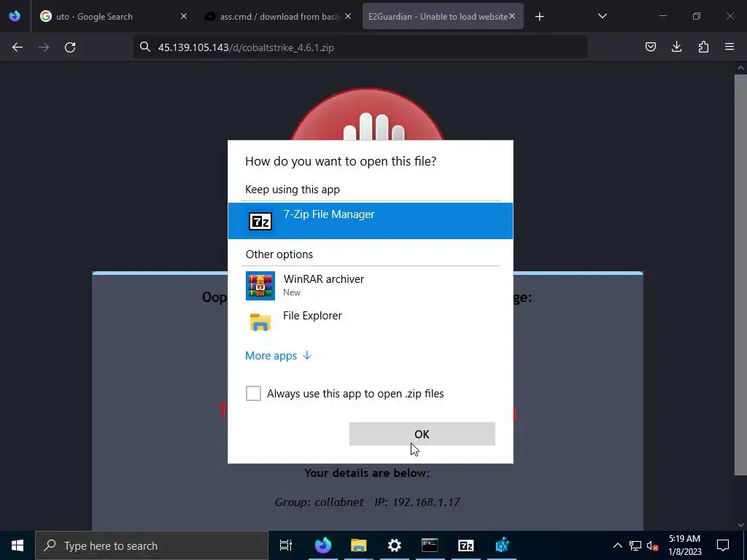Open Task View on the taskbar
The height and width of the screenshot is (560, 747).
coord(286,545)
